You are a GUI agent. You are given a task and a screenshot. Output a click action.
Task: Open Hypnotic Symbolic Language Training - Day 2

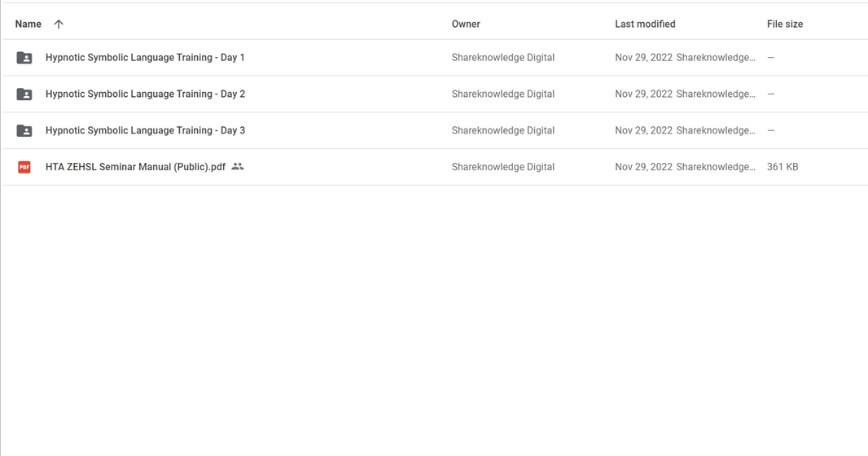(x=145, y=94)
